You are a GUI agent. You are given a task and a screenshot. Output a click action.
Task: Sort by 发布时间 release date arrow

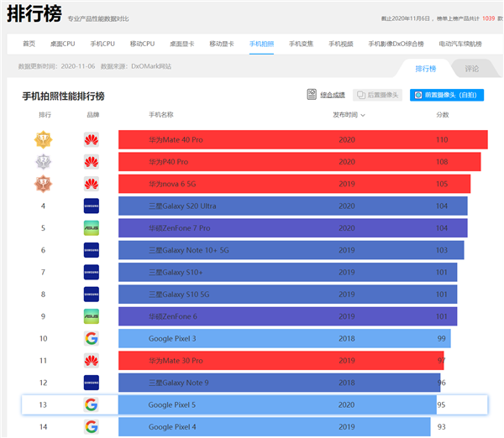pos(363,115)
